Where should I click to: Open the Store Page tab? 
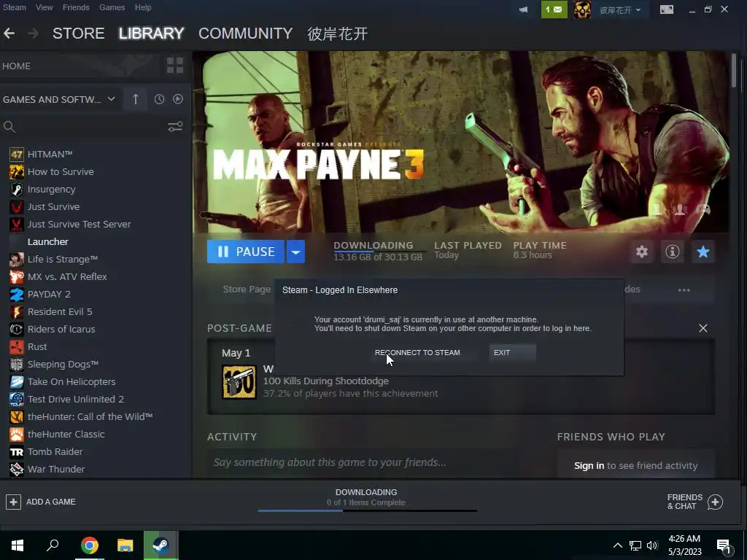pyautogui.click(x=247, y=289)
